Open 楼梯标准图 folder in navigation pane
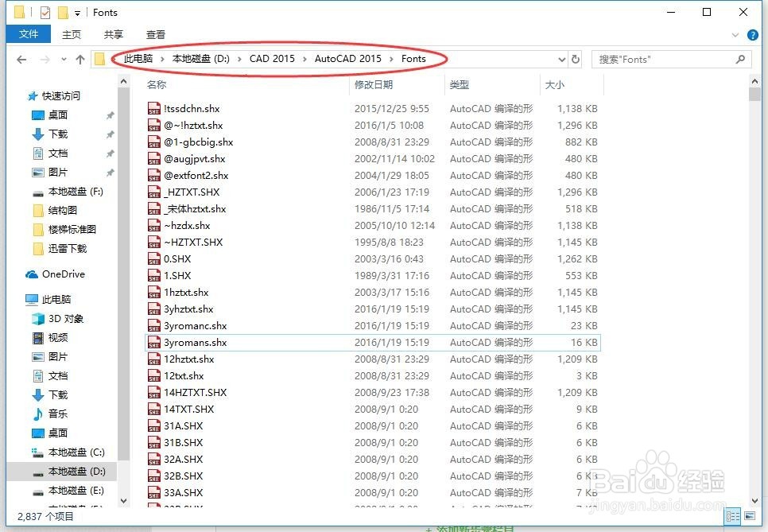The image size is (768, 532). coord(72,229)
